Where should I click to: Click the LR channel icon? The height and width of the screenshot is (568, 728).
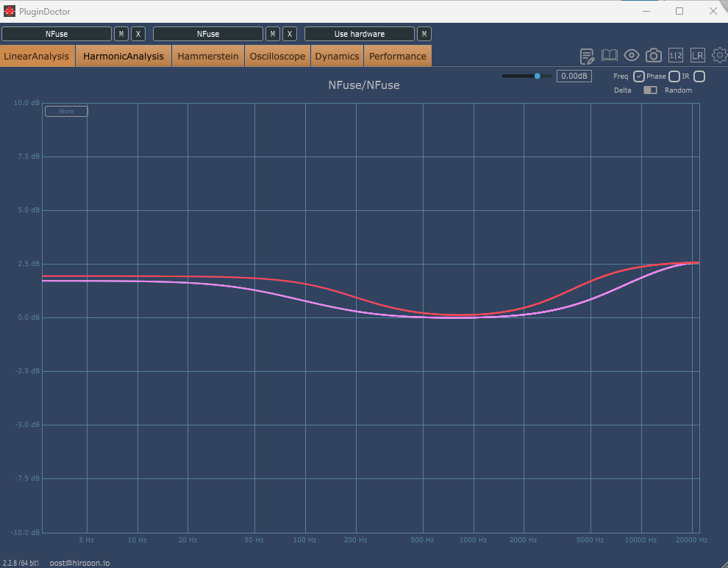coord(697,56)
